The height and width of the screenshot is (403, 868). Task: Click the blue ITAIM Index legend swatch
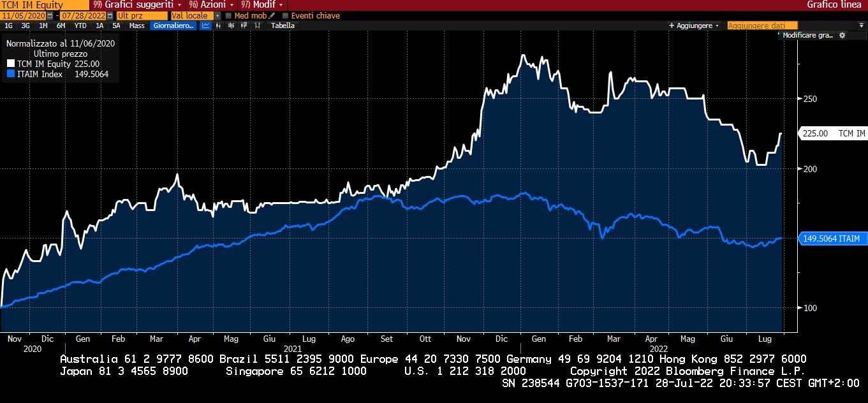[x=11, y=74]
